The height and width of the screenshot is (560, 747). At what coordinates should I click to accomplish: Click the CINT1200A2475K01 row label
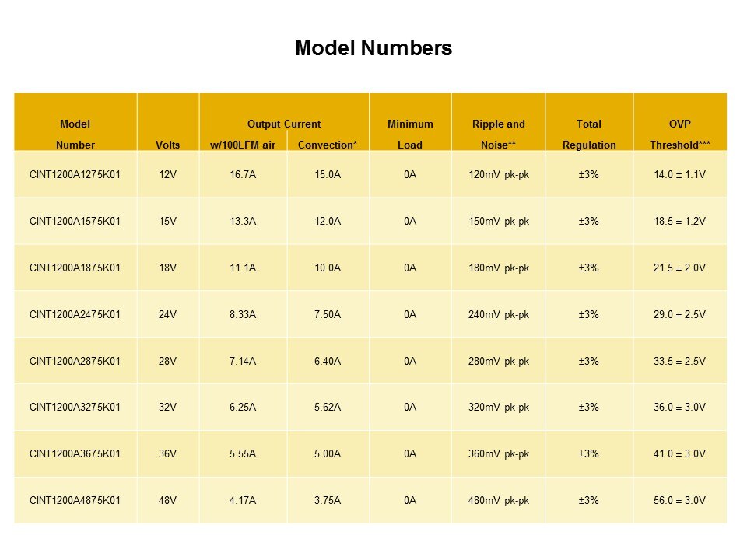(x=75, y=315)
